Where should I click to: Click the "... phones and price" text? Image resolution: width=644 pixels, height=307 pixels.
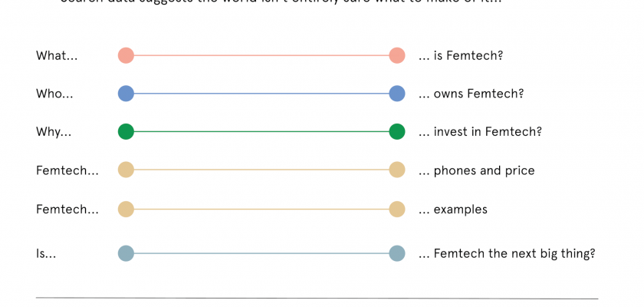[x=476, y=171]
